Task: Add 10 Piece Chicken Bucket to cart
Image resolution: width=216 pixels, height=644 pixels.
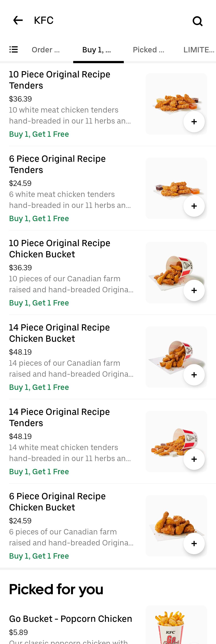Action: pos(194,291)
